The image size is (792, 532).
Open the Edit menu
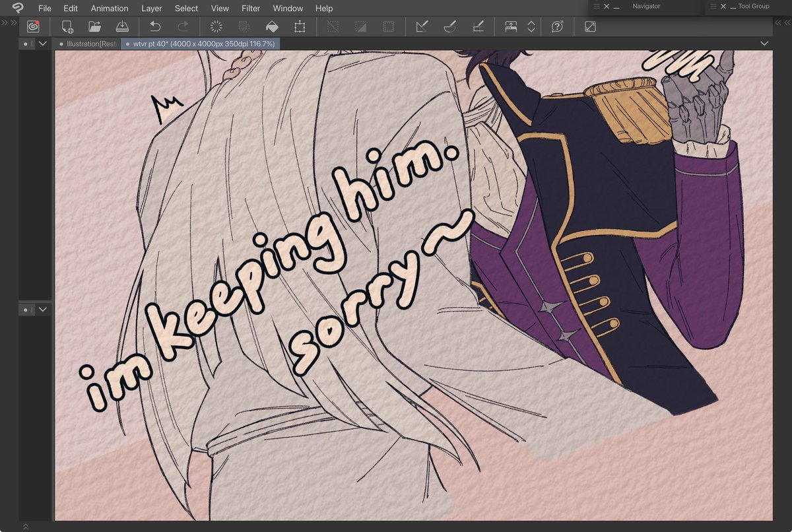(x=71, y=9)
